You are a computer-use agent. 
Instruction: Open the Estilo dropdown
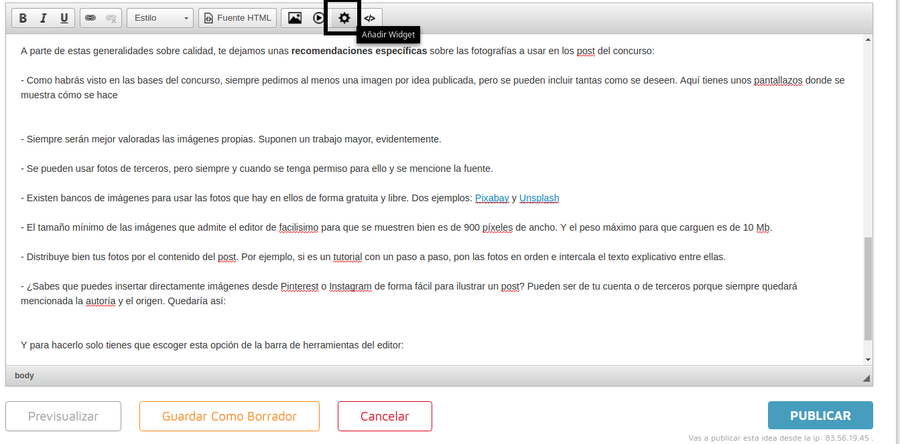pos(160,18)
